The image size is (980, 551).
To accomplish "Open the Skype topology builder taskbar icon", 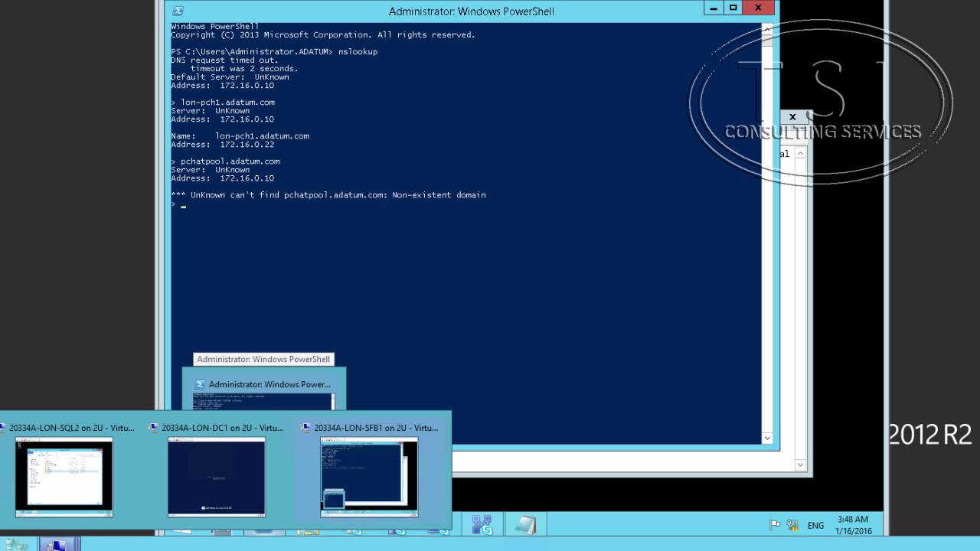I will (x=482, y=525).
